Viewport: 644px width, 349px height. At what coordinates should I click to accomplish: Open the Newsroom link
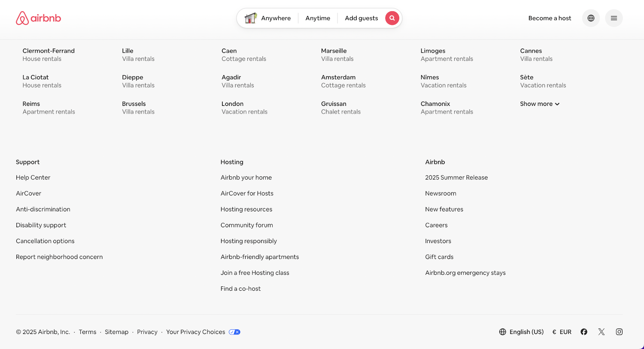440,193
